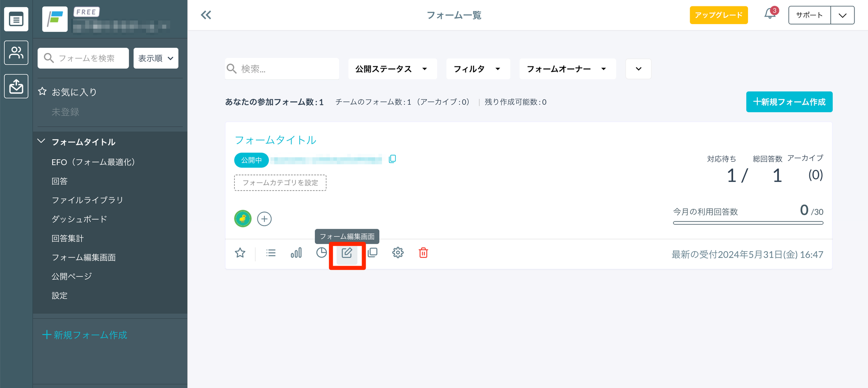Open ダッシュボード in sidebar
Image resolution: width=868 pixels, height=388 pixels.
(79, 219)
